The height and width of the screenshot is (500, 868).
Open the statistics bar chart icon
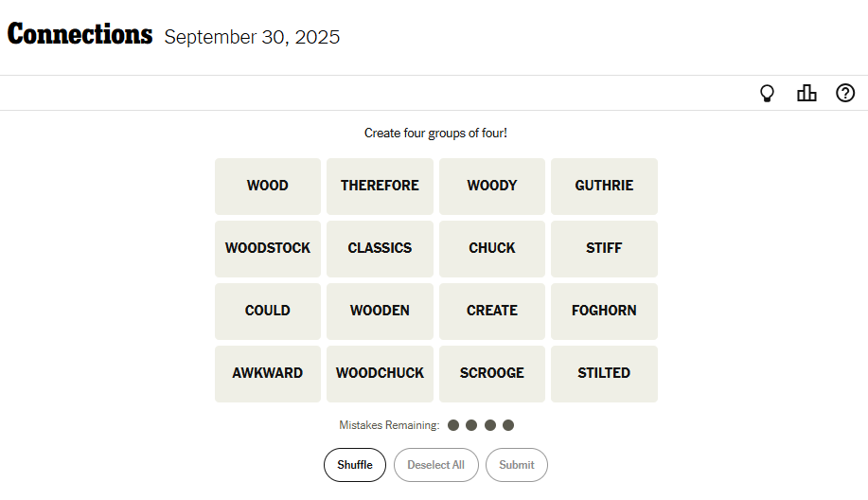pos(806,93)
